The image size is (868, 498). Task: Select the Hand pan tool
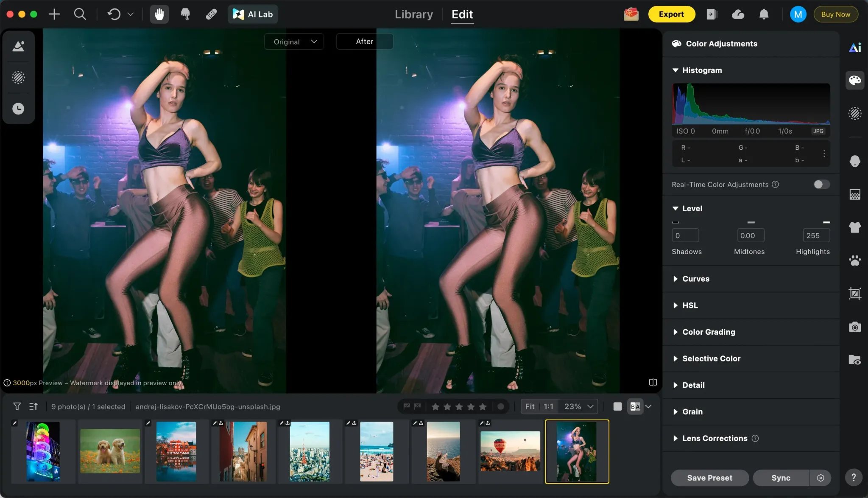[159, 14]
